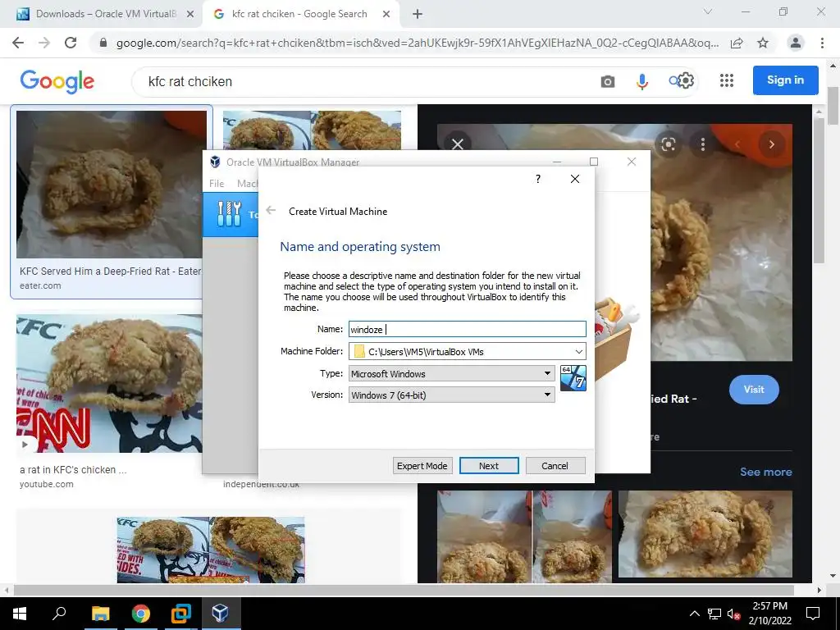Open the Type dropdown showing Microsoft Windows
840x630 pixels.
452,373
